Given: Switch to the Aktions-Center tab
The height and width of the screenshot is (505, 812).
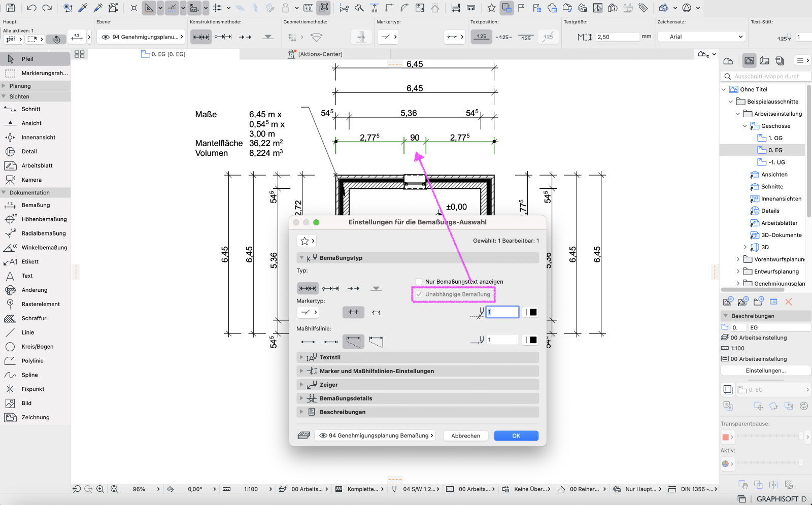Looking at the screenshot, I should pyautogui.click(x=315, y=54).
